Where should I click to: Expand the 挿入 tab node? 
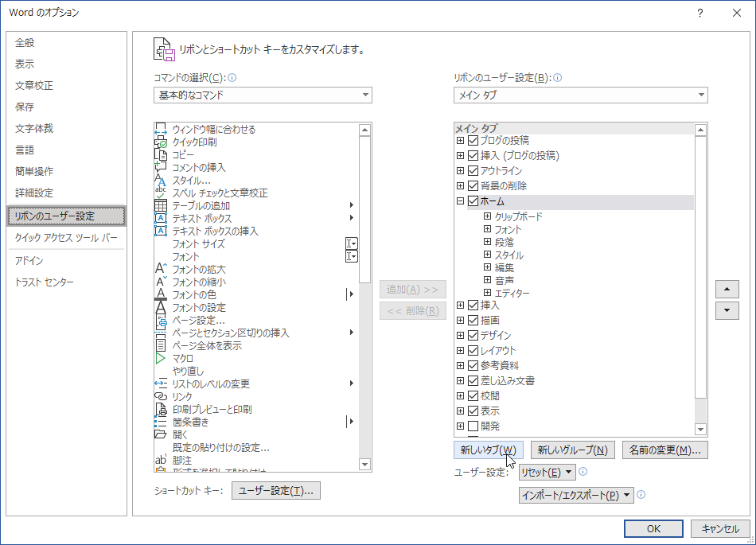pyautogui.click(x=461, y=305)
